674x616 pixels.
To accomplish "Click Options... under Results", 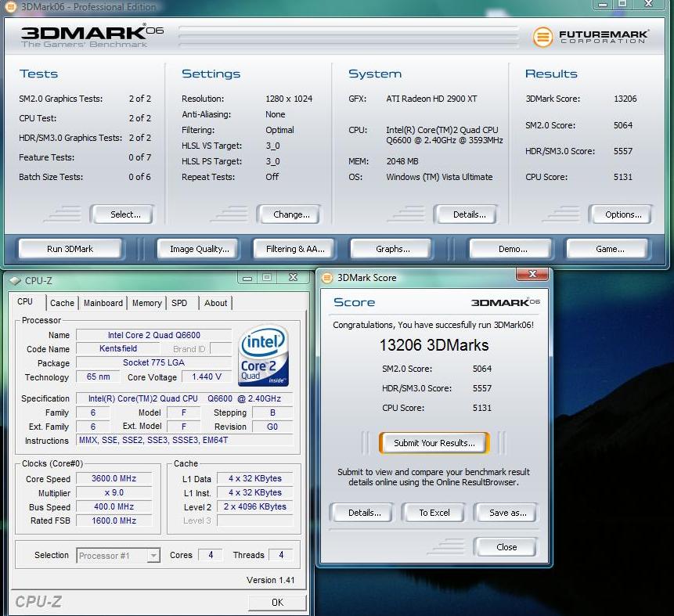I will (x=622, y=214).
